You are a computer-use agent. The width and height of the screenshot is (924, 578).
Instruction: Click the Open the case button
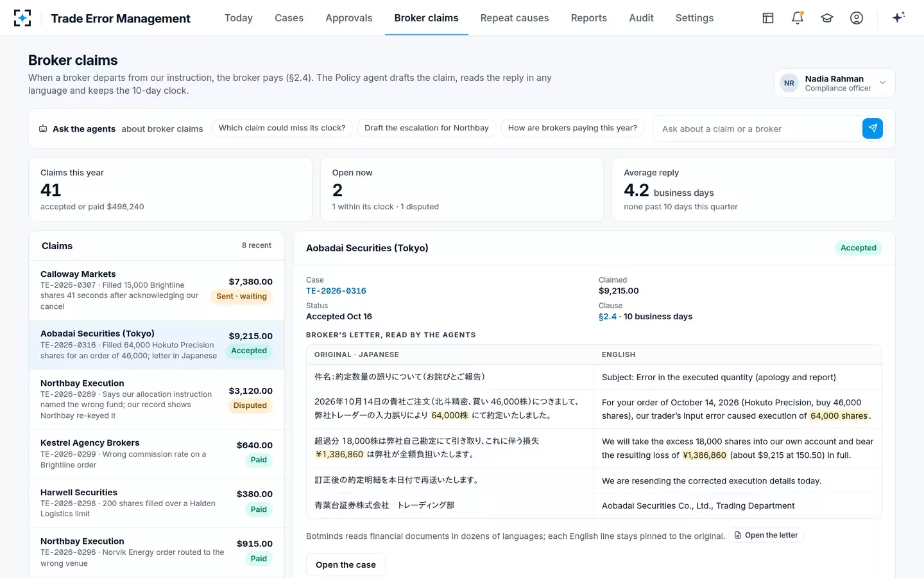346,565
